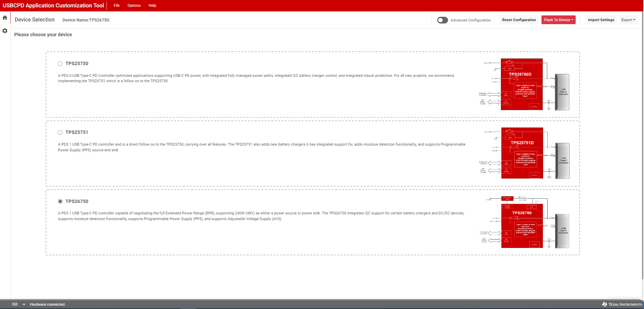Image resolution: width=644 pixels, height=309 pixels.
Task: Open the Options menu
Action: pyautogui.click(x=134, y=5)
